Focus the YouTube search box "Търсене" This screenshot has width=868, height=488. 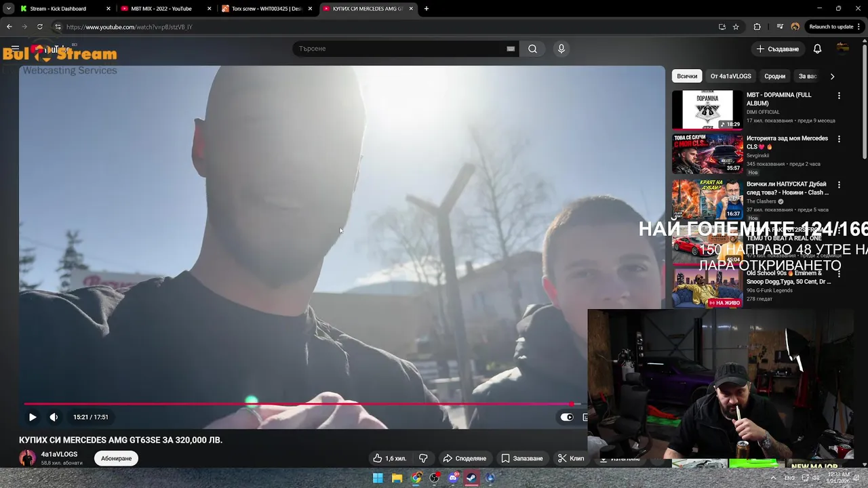(x=400, y=49)
